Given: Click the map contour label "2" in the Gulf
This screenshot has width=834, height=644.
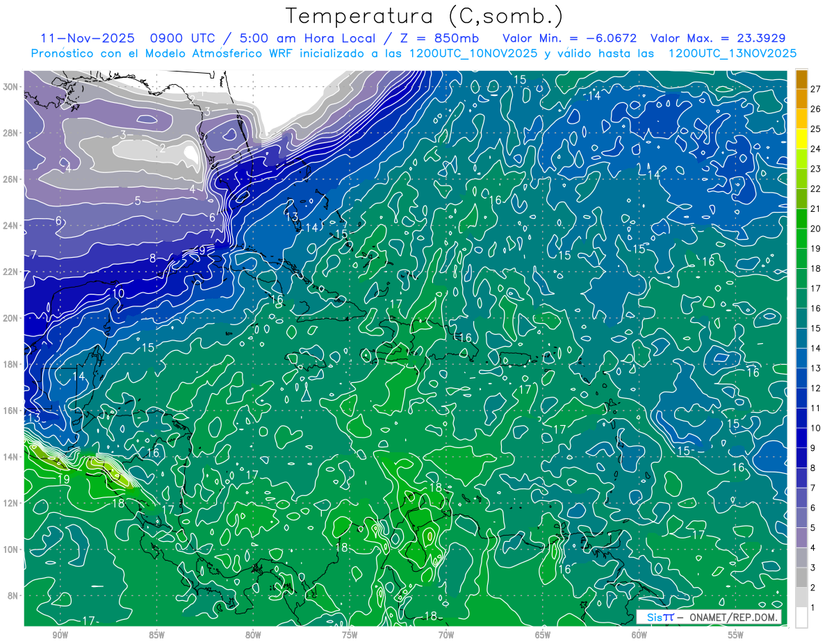Looking at the screenshot, I should pyautogui.click(x=162, y=148).
